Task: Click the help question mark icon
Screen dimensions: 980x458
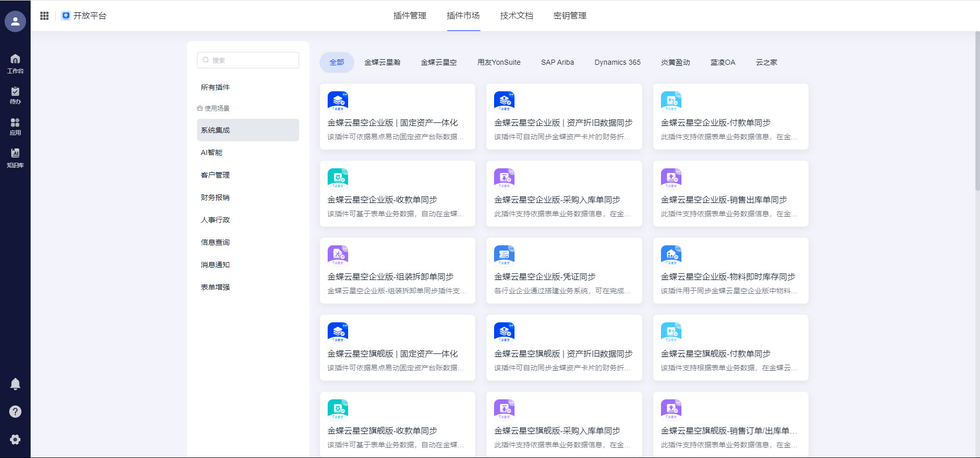Action: (15, 412)
